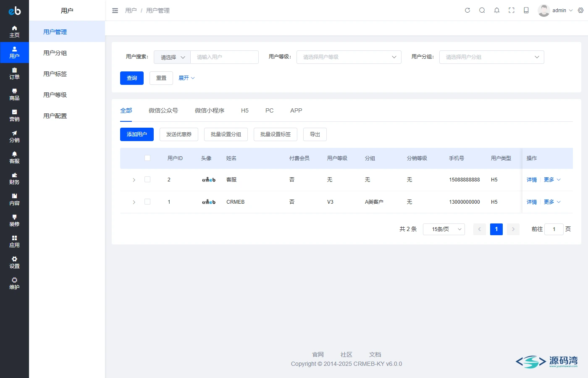Open the 订单 orders sidebar icon

click(14, 73)
